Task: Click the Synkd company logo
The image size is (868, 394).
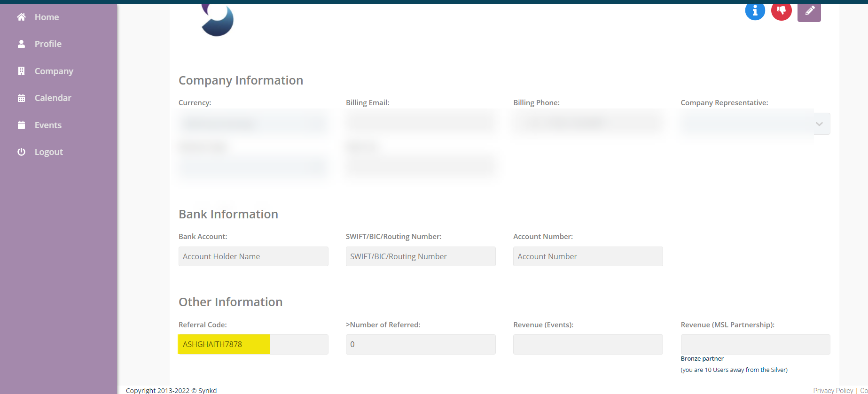Action: (217, 20)
